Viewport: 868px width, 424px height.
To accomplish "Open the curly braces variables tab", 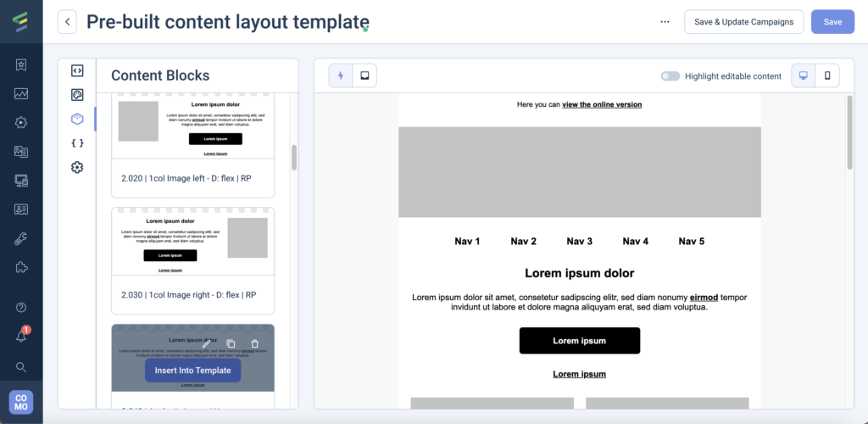I will pos(77,142).
